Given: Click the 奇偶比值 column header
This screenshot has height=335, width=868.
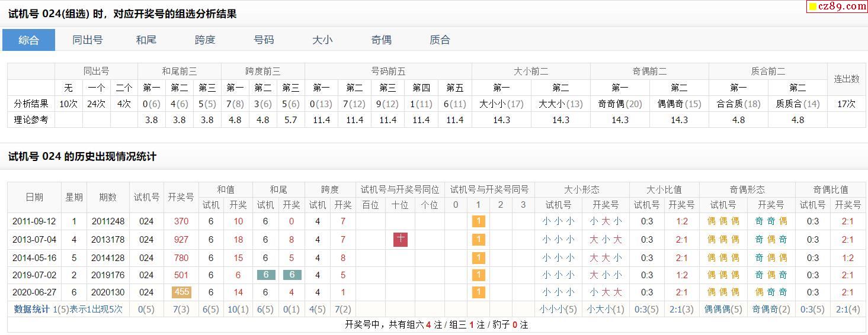Looking at the screenshot, I should point(830,189).
